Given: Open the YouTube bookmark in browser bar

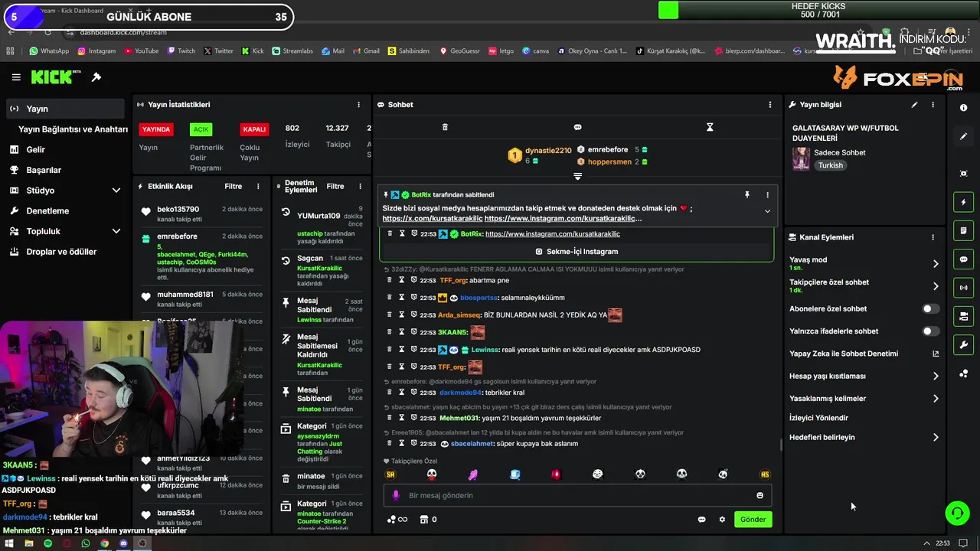Looking at the screenshot, I should point(141,51).
